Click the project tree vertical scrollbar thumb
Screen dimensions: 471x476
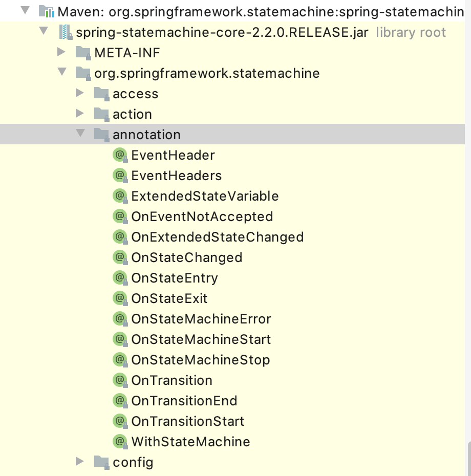469,459
